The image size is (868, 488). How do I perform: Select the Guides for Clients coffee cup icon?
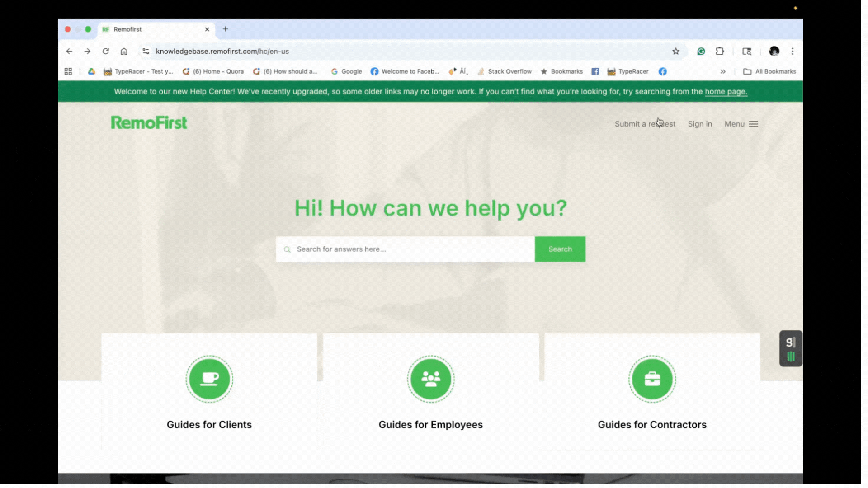(209, 379)
